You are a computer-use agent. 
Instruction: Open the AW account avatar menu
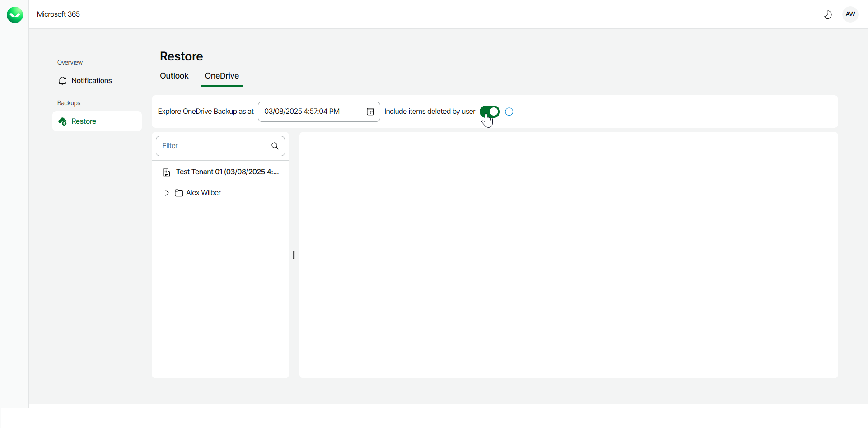[x=850, y=14]
